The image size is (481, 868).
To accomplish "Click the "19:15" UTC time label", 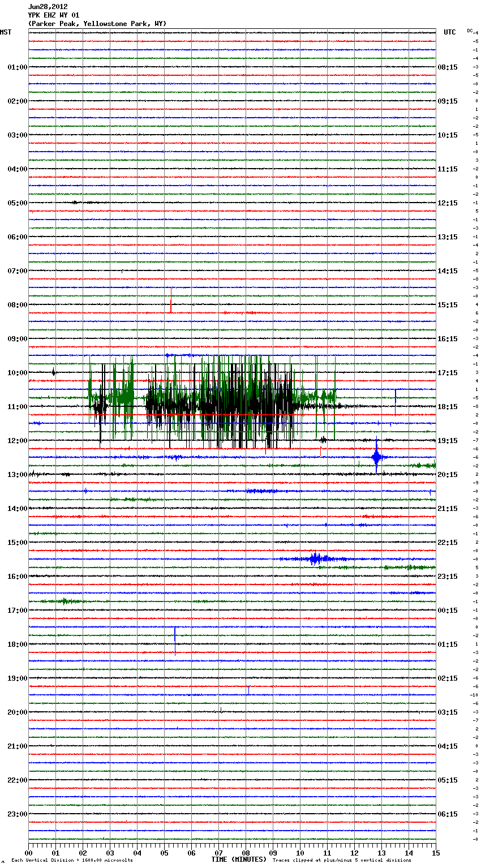I will 448,441.
